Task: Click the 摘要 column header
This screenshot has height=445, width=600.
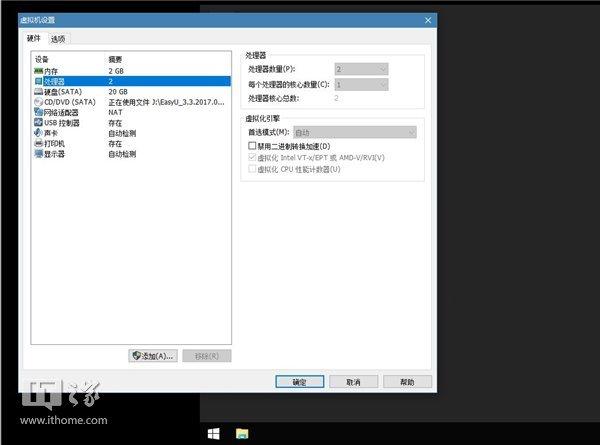Action: click(x=115, y=59)
